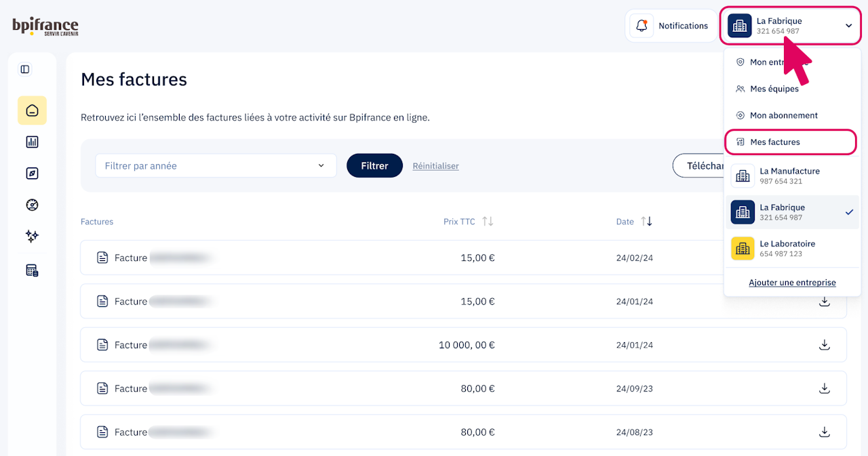Click the 987 654 321 company number
868x456 pixels.
[781, 182]
